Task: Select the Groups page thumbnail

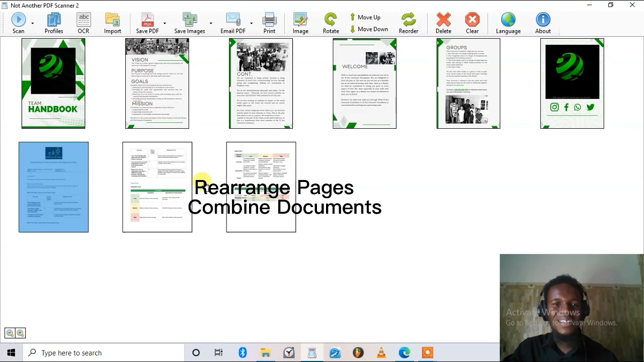Action: (468, 83)
